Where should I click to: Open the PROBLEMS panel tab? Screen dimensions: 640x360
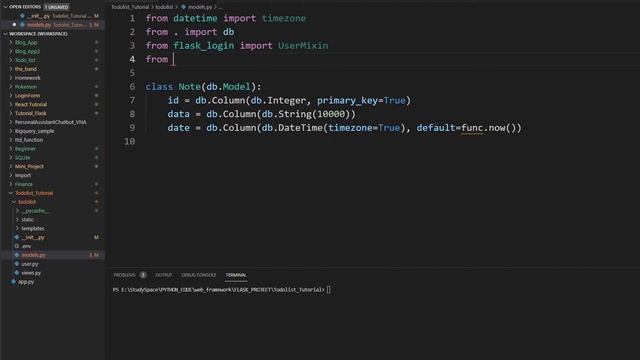point(124,275)
